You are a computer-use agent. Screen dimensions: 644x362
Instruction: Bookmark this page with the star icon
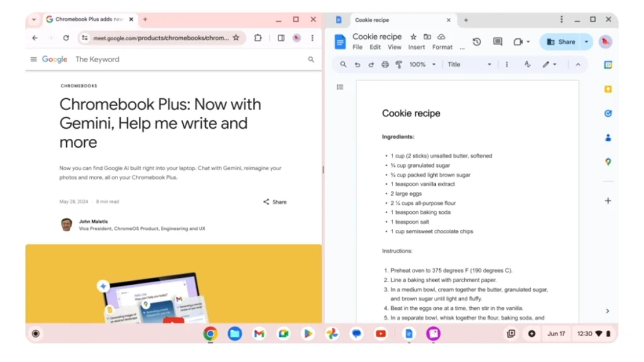[236, 38]
